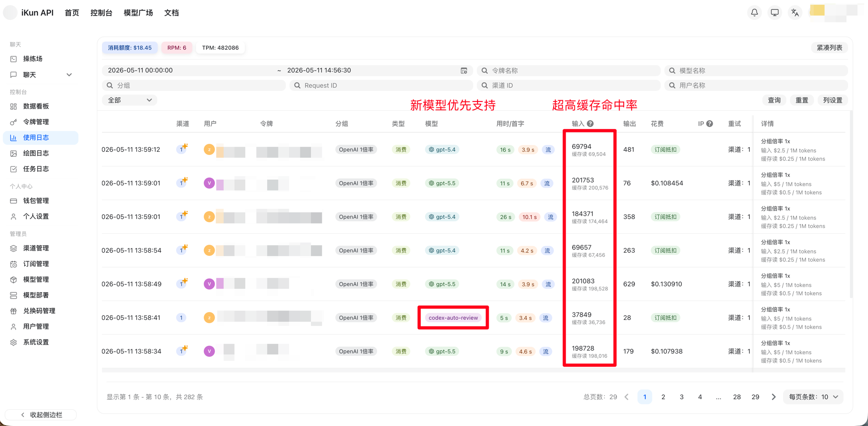
Task: Click the monitor theme icon in header
Action: [x=774, y=12]
